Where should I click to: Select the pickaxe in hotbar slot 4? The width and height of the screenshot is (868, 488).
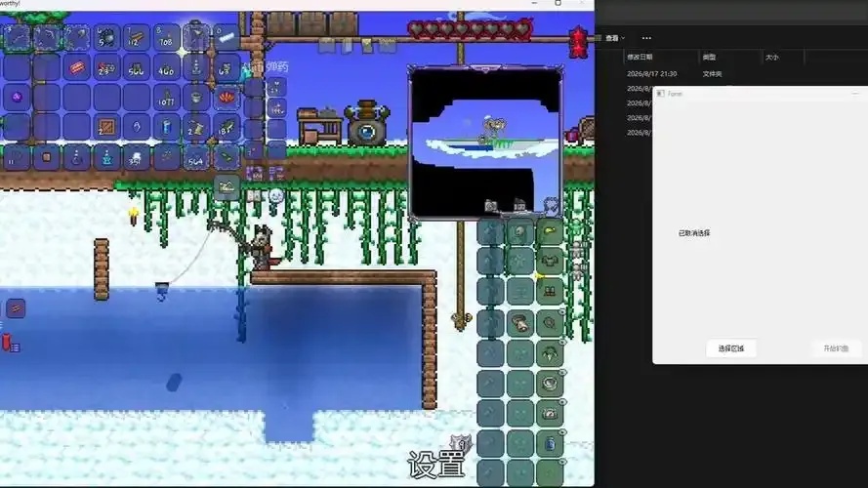[x=47, y=39]
